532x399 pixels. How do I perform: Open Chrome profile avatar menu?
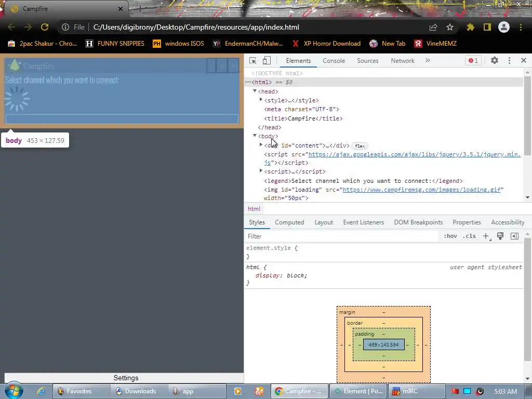[504, 27]
